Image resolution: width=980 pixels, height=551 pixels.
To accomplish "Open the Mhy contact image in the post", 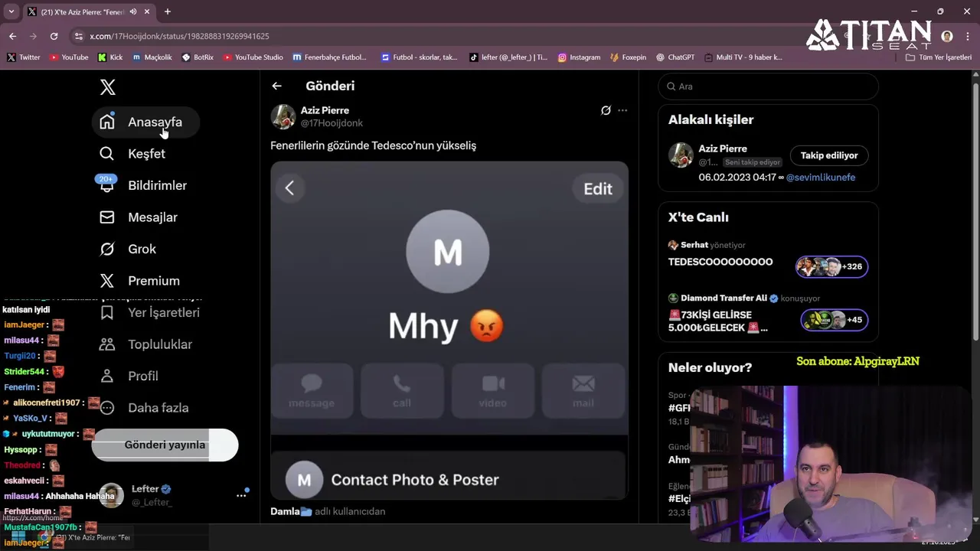I will [449, 331].
